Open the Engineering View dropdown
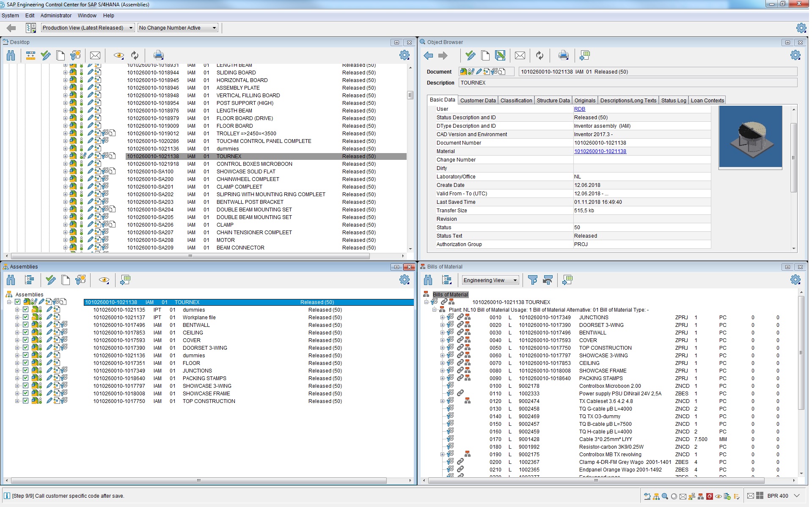 click(490, 280)
